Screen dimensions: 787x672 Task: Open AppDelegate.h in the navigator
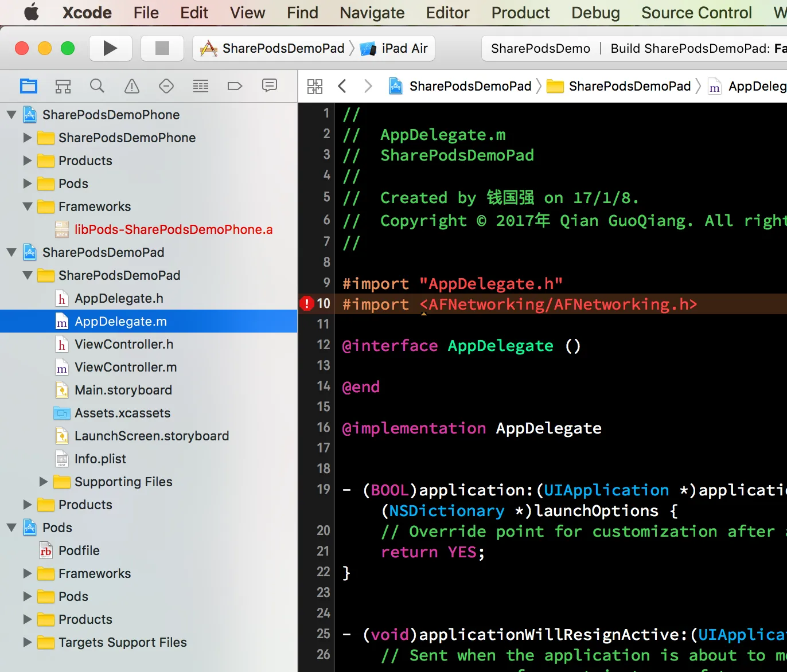click(x=119, y=298)
